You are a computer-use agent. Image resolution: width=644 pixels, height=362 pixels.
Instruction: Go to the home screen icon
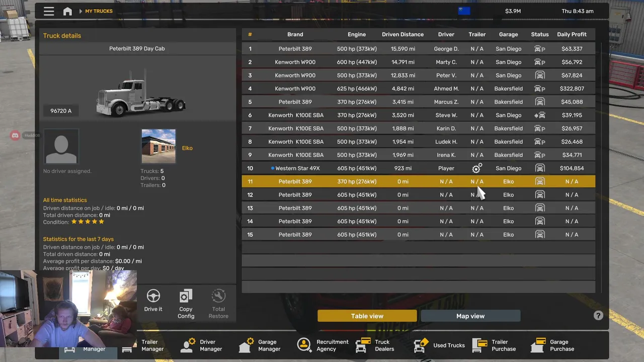point(67,11)
